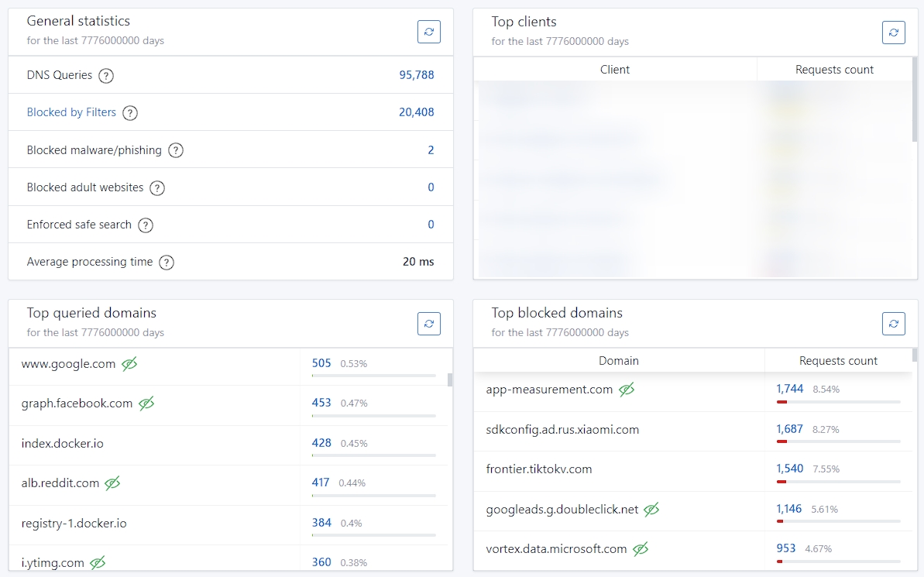
Task: Click the refresh icon on Top blocked domains
Action: point(894,324)
